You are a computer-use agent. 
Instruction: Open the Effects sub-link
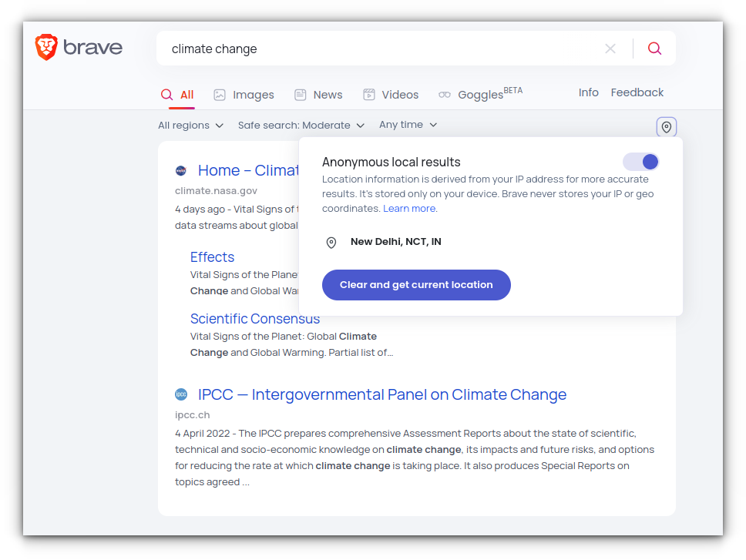[212, 257]
